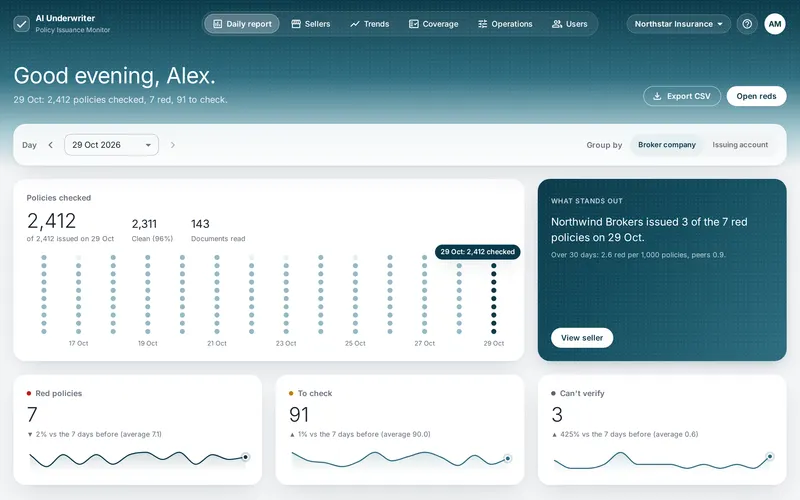Viewport: 800px width, 500px height.
Task: Click the View seller button
Action: (x=582, y=338)
